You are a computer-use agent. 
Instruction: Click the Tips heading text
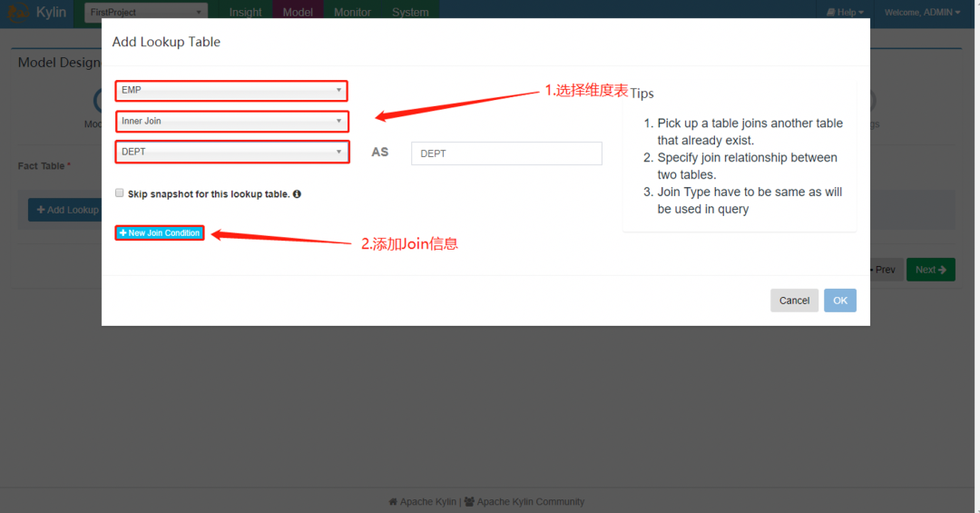tap(642, 94)
